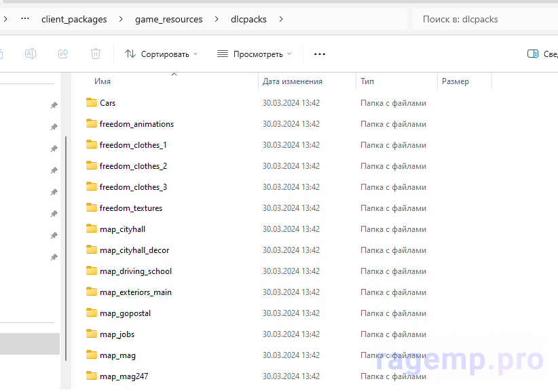
Task: Expand the chevron after dlcpacks in the address bar
Action: click(x=281, y=19)
